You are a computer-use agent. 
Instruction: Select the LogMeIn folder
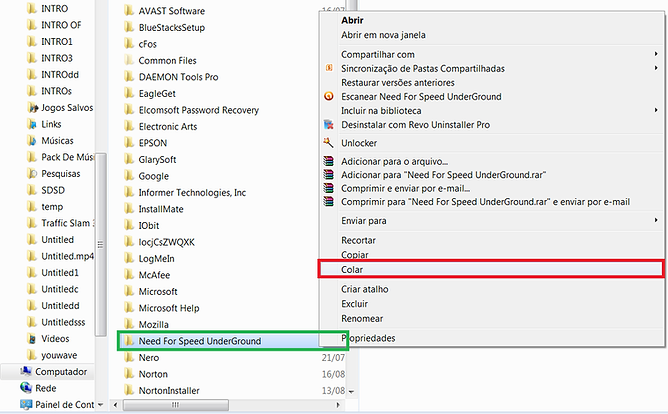(x=156, y=259)
